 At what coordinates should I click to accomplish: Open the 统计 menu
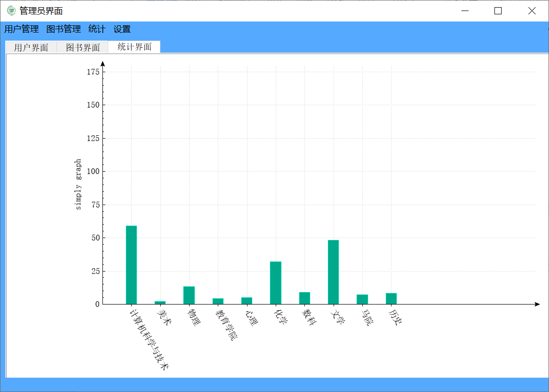click(x=97, y=29)
